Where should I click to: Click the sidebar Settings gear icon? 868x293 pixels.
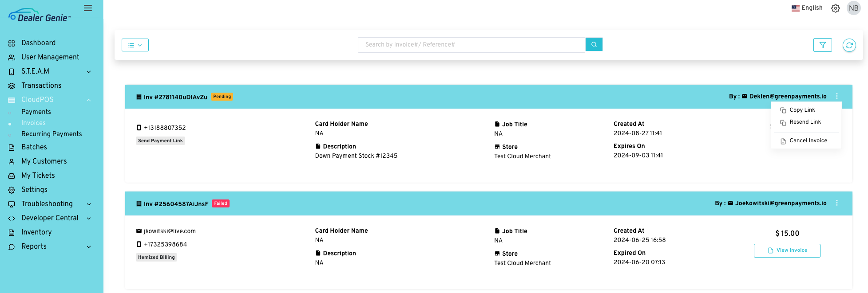coord(12,190)
